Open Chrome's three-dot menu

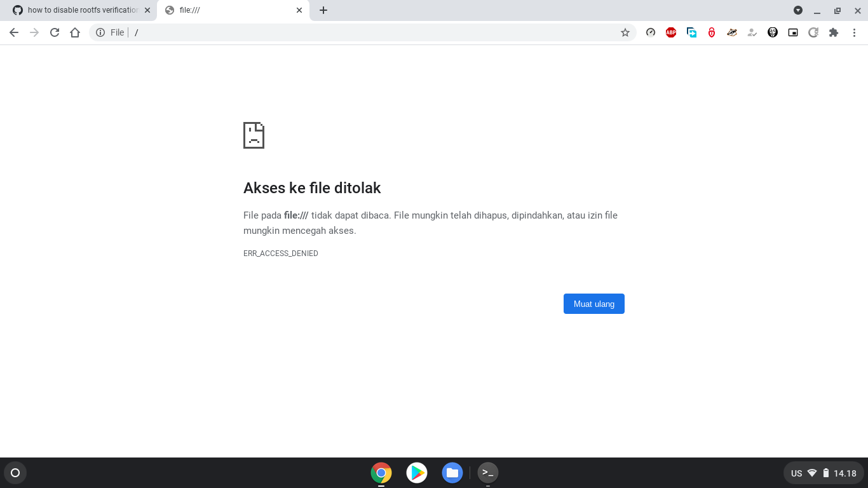click(853, 32)
